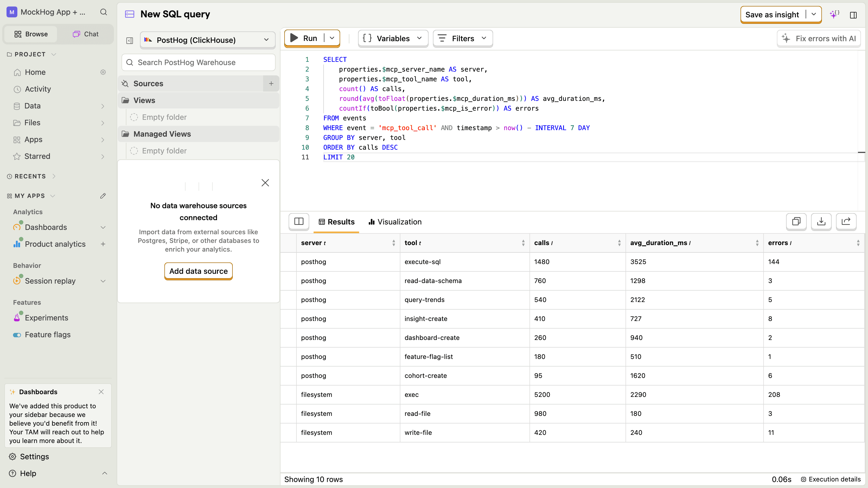The width and height of the screenshot is (868, 488).
Task: Toggle the results split view icon
Action: 299,221
